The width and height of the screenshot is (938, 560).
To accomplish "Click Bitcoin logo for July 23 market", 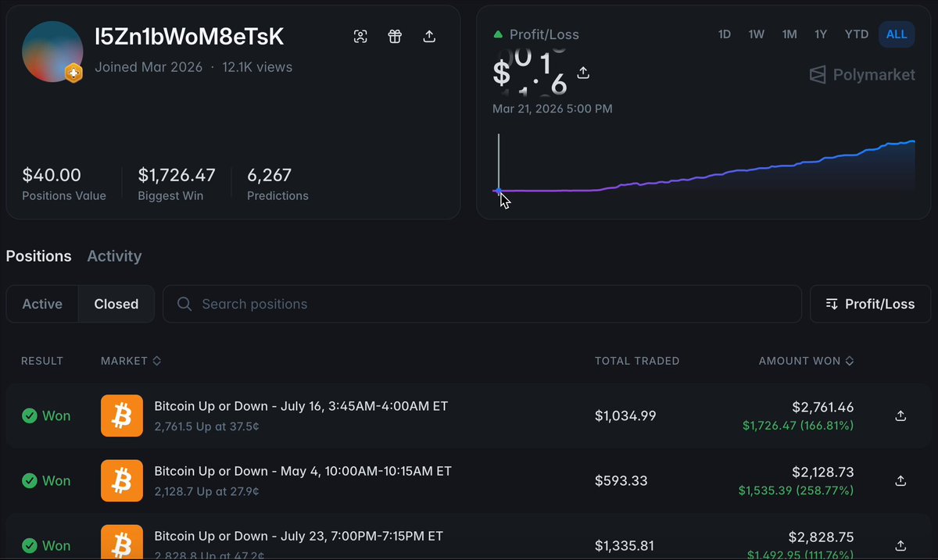I will 122,542.
